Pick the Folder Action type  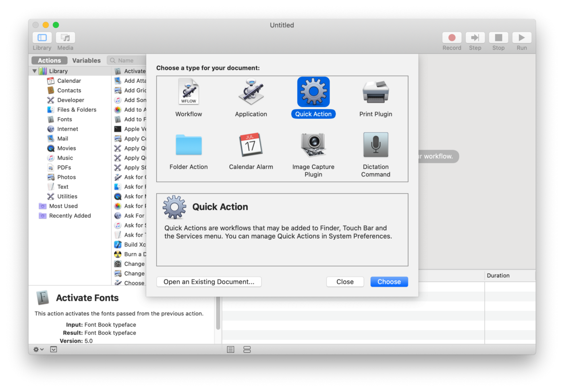[x=189, y=151]
